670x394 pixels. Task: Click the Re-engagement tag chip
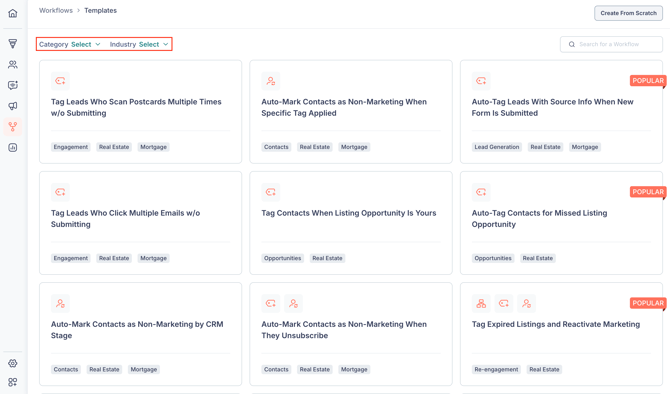click(496, 370)
